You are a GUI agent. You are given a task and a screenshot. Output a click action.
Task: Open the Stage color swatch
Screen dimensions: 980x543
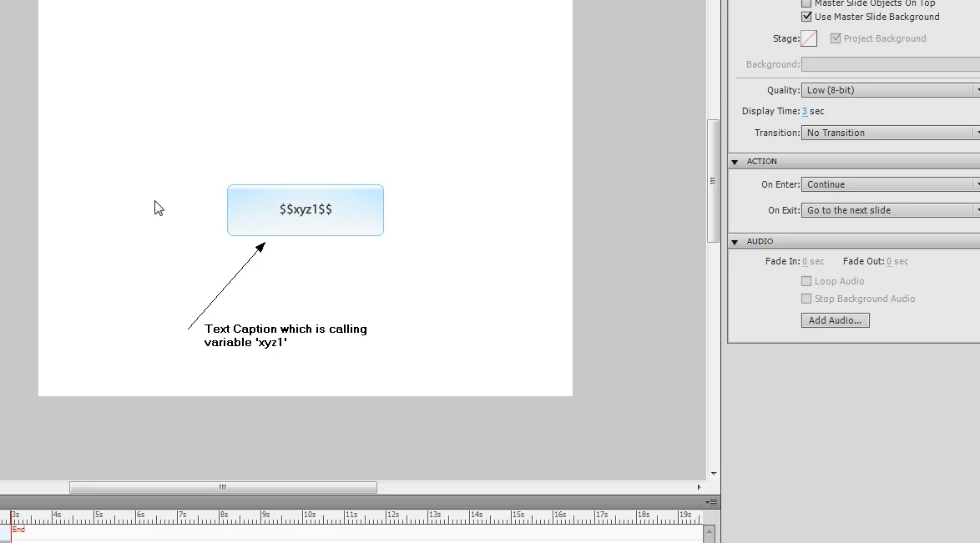tap(809, 38)
